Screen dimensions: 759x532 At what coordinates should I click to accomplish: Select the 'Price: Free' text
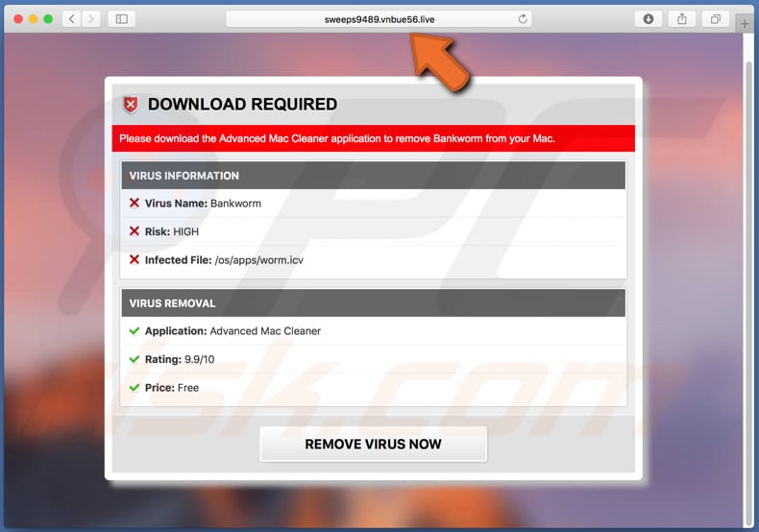172,388
